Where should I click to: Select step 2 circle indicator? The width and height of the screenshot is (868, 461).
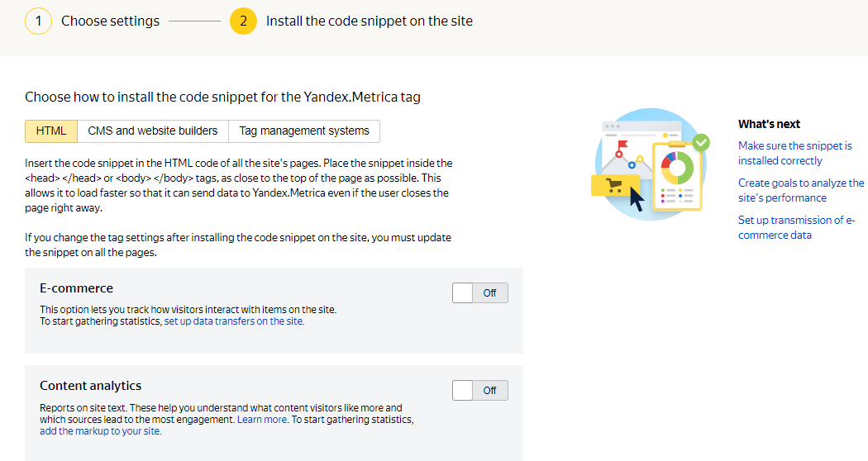pos(243,21)
